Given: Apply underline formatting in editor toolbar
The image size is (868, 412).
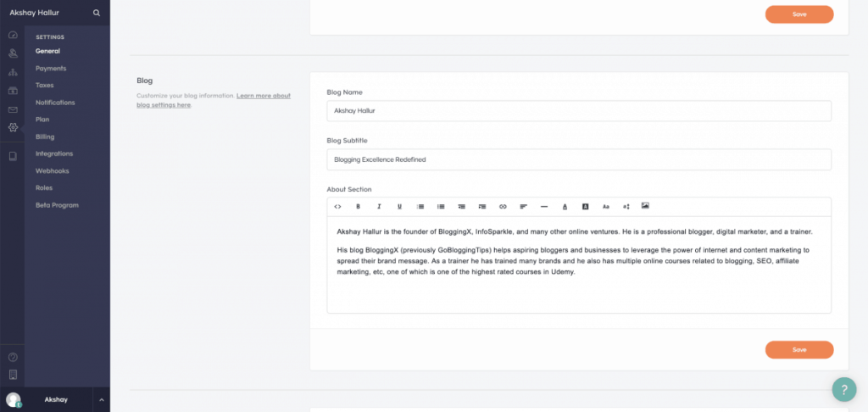Looking at the screenshot, I should click(399, 207).
